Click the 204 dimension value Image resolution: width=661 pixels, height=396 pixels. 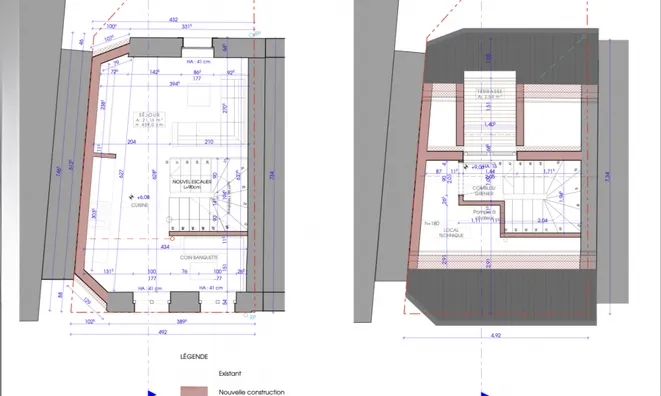tap(132, 142)
